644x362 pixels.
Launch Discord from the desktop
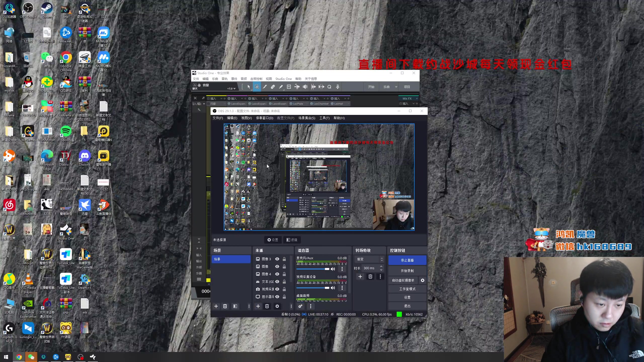click(85, 158)
